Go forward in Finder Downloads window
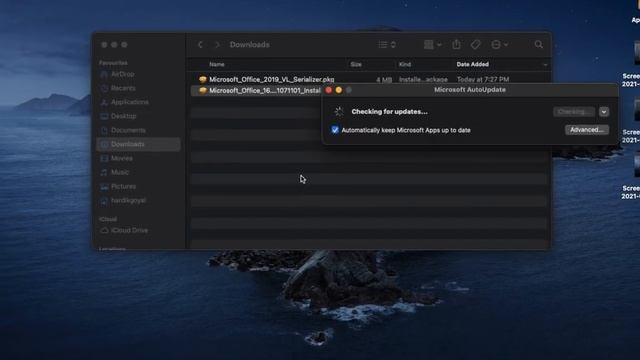This screenshot has height=360, width=640. (217, 44)
